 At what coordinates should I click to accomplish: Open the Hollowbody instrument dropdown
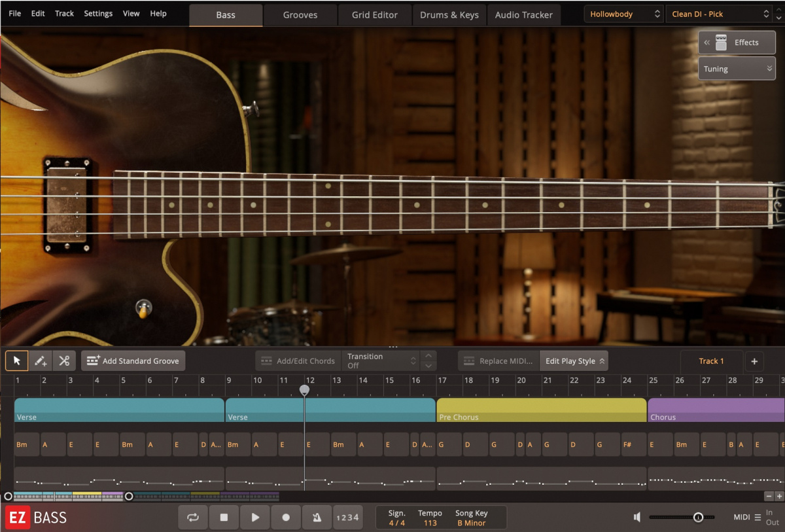[x=622, y=13]
